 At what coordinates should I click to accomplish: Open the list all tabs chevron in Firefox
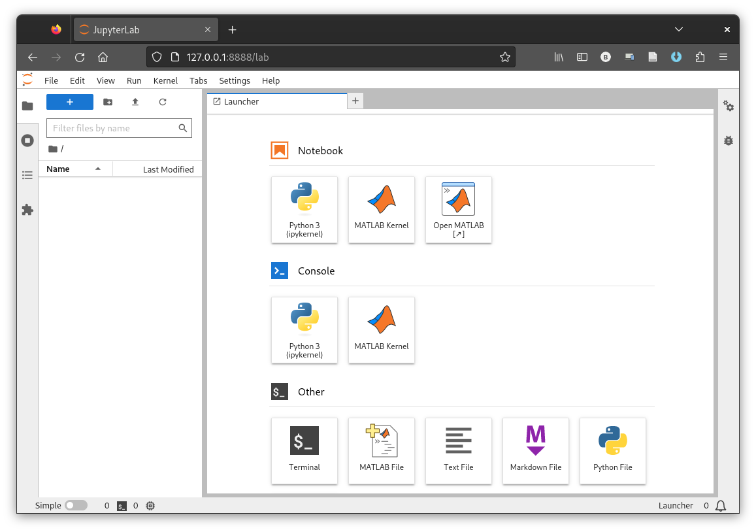point(678,29)
